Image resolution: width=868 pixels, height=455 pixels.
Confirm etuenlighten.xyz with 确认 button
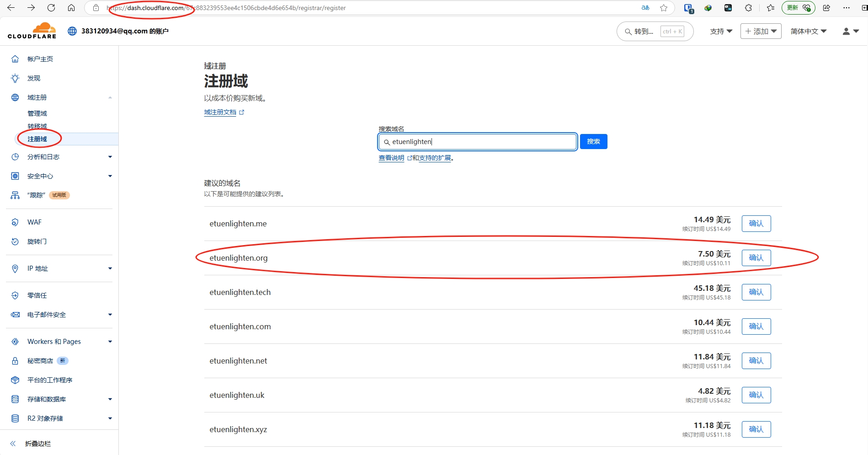tap(756, 429)
